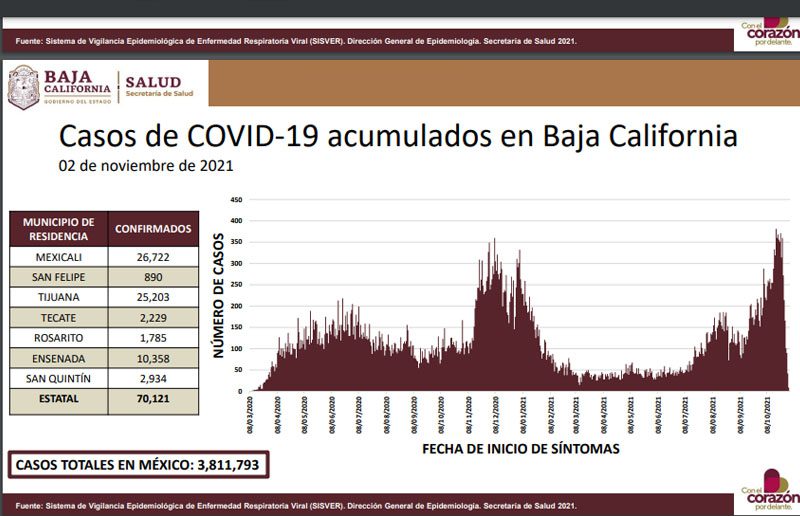This screenshot has width=800, height=516.
Task: Click the 300 y-axis tick label
Action: (x=236, y=264)
